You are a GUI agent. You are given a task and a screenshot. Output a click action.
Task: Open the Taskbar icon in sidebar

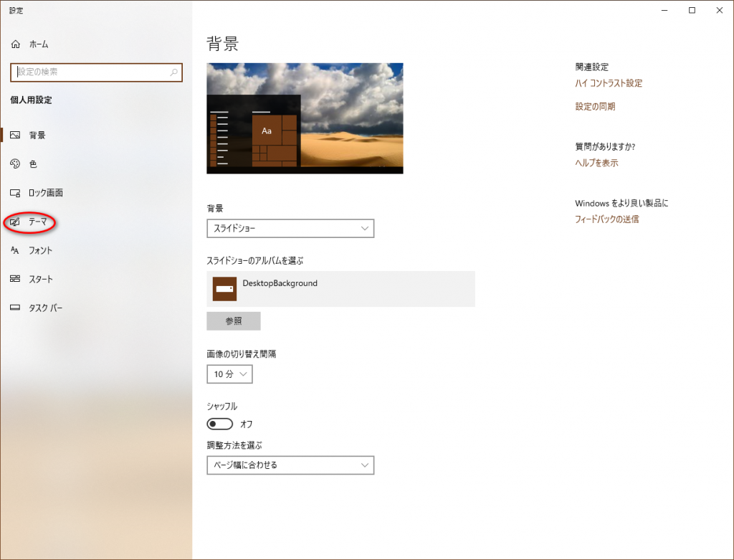(x=15, y=308)
